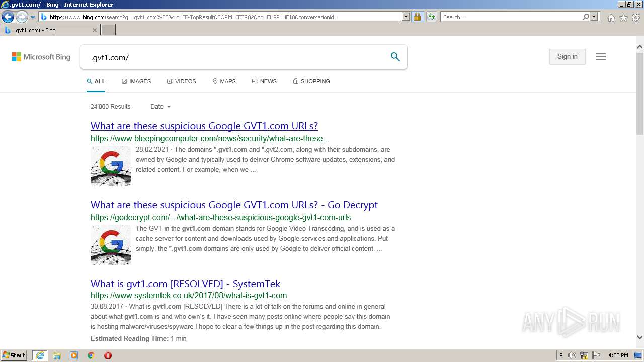This screenshot has height=362, width=644.
Task: Open recent pages dropdown next to forward button
Action: click(33, 17)
